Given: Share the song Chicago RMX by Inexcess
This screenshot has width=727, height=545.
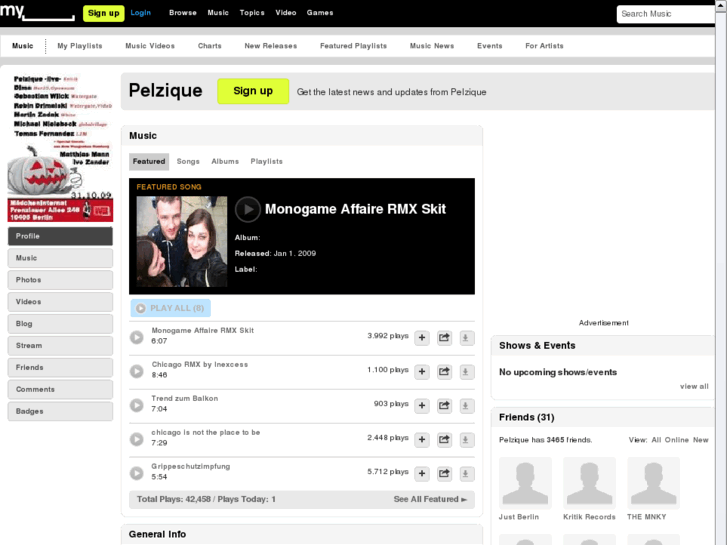Looking at the screenshot, I should coord(444,372).
